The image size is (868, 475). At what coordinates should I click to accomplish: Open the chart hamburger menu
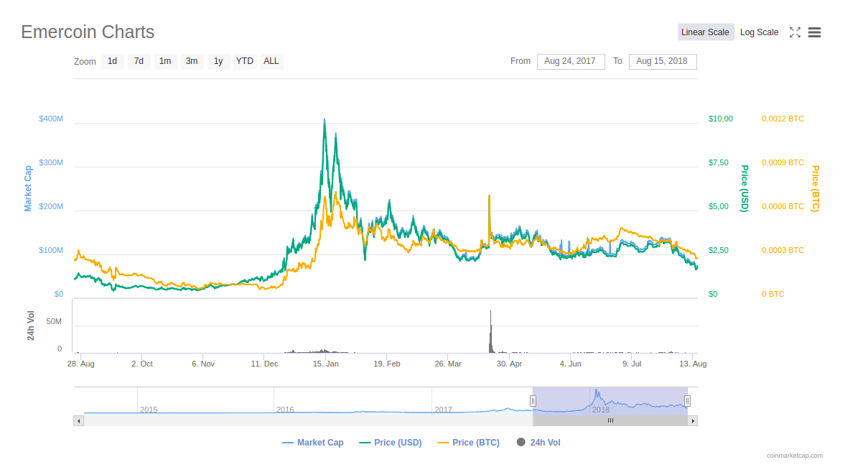click(814, 32)
